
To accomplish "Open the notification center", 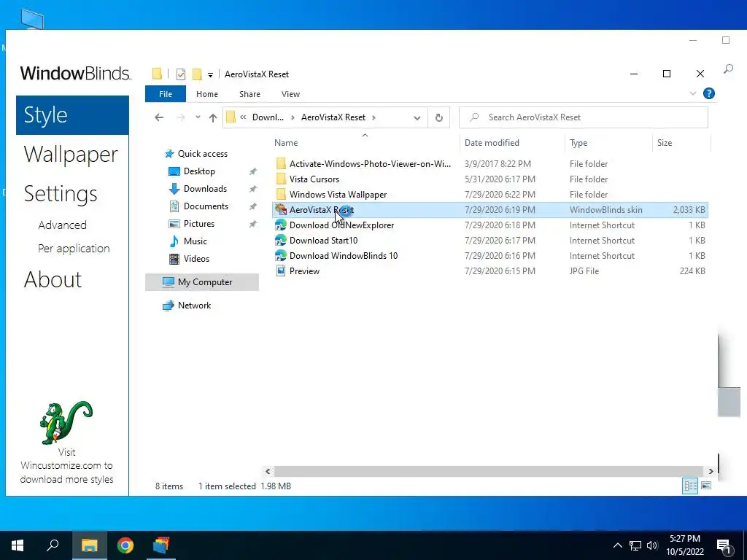I will click(x=724, y=546).
